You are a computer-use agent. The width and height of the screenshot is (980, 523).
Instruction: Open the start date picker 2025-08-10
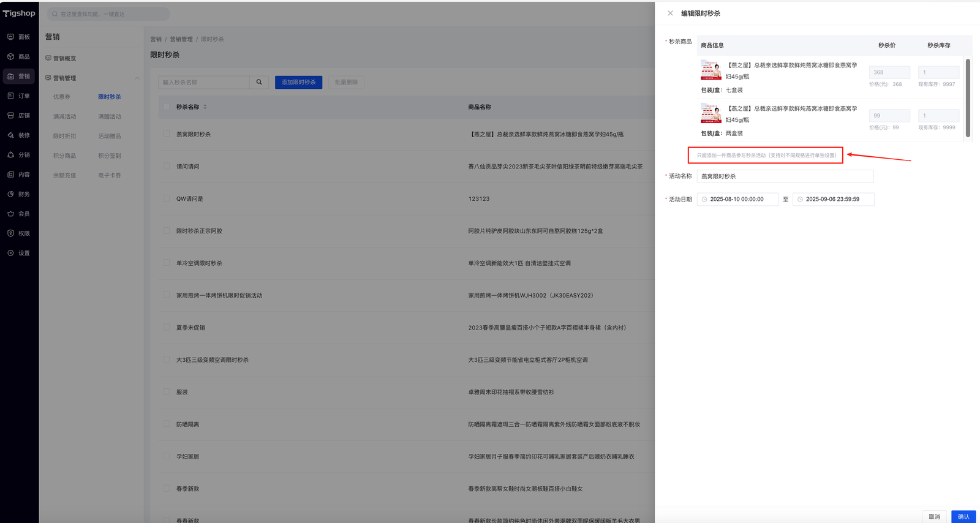737,199
